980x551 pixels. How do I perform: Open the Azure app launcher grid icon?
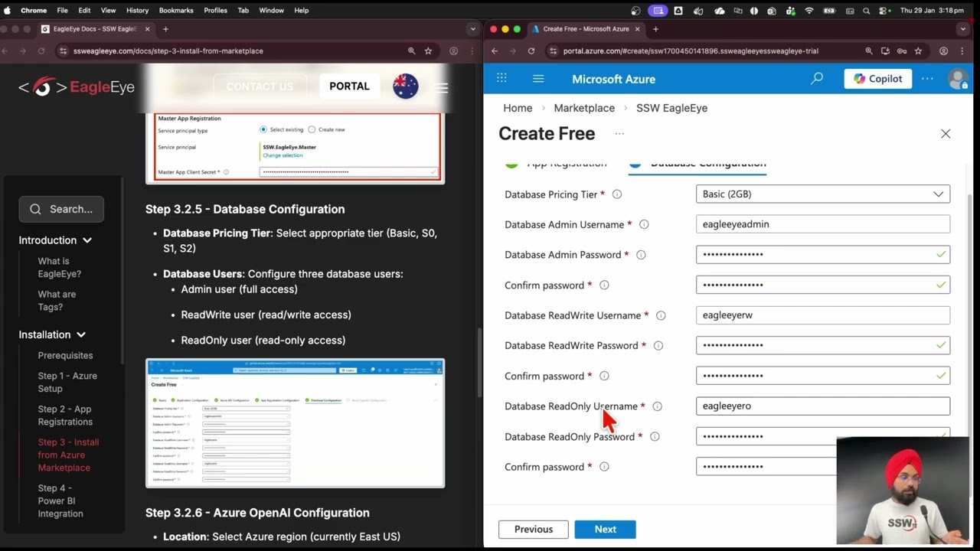(501, 78)
